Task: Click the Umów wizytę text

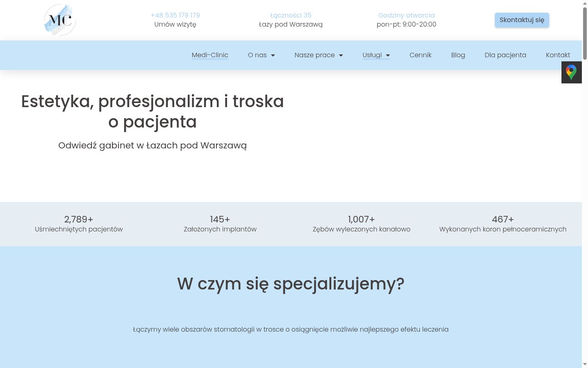Action: 175,25
